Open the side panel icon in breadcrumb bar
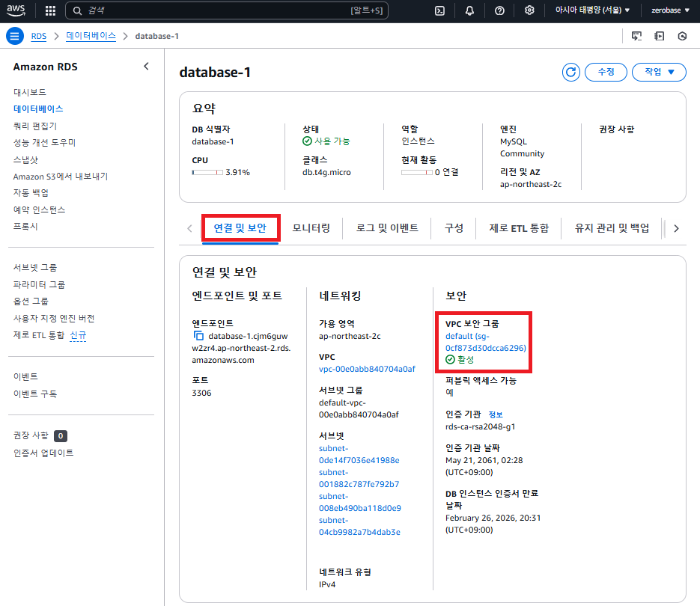 coord(660,36)
